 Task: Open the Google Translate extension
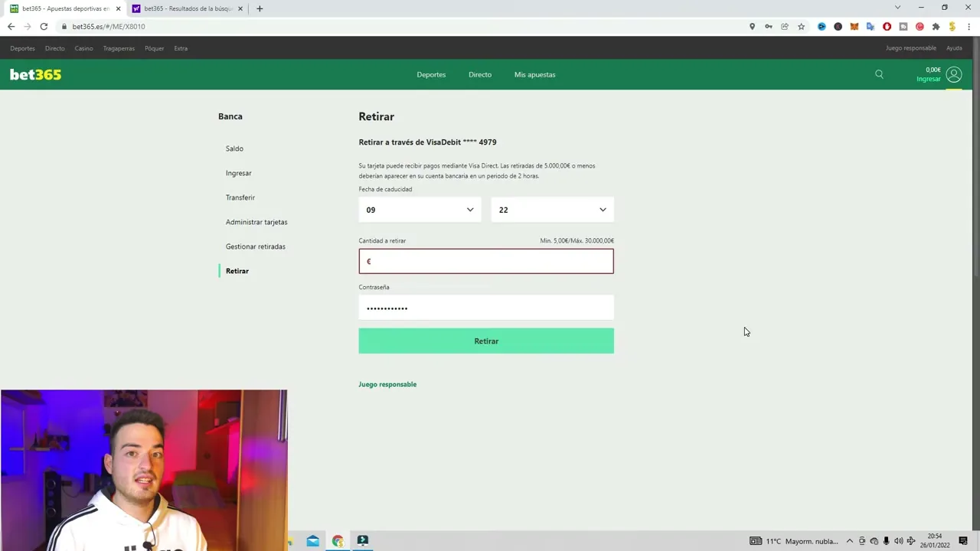coord(871,26)
